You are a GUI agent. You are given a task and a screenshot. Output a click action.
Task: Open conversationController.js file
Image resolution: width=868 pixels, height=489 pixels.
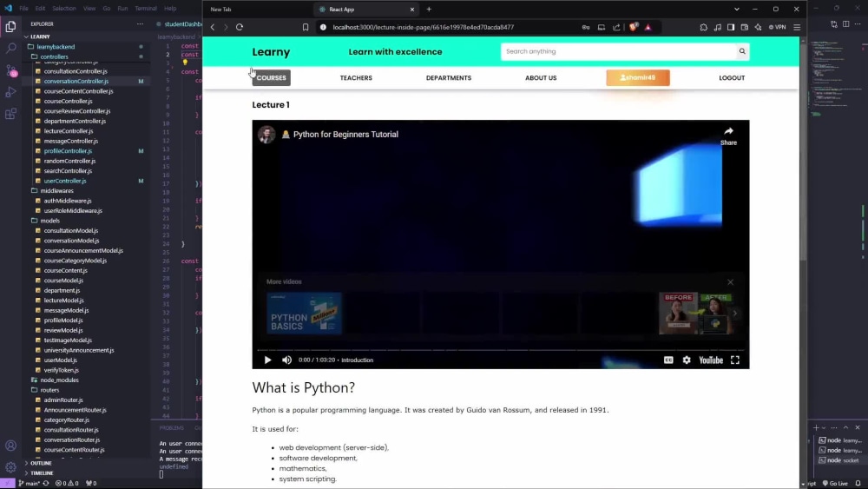(x=76, y=81)
